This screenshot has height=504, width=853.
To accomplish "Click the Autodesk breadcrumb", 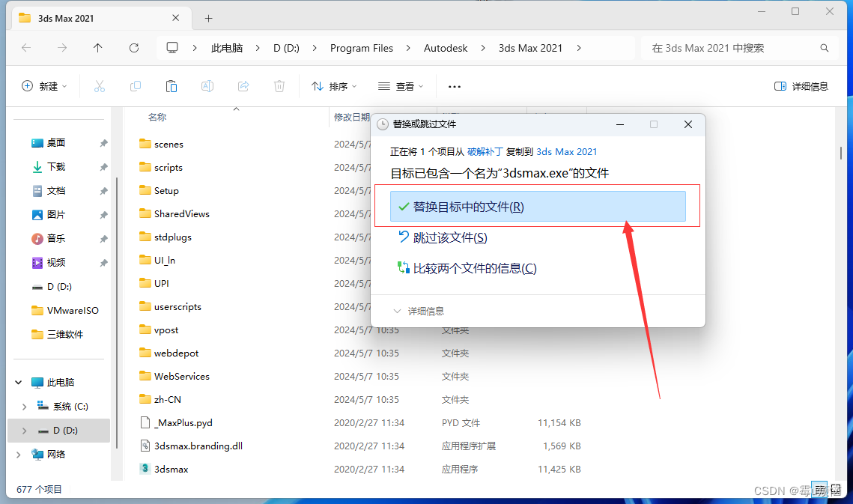I will tap(446, 48).
